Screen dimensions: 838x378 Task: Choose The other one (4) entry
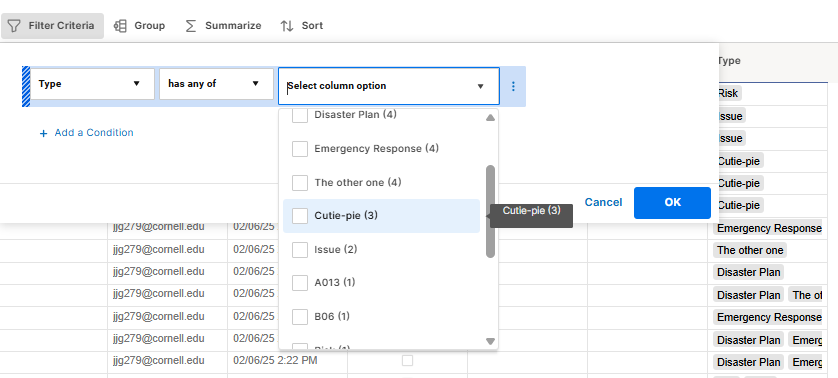click(381, 183)
